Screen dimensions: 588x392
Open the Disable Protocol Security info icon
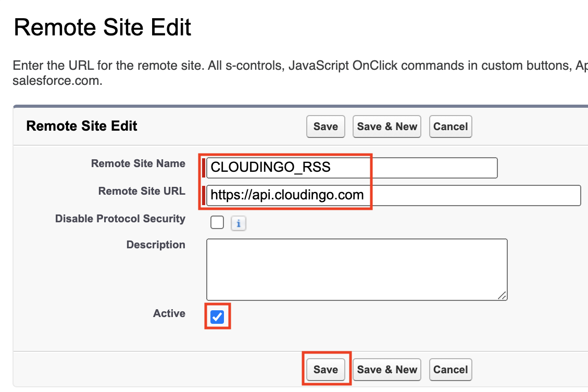238,224
